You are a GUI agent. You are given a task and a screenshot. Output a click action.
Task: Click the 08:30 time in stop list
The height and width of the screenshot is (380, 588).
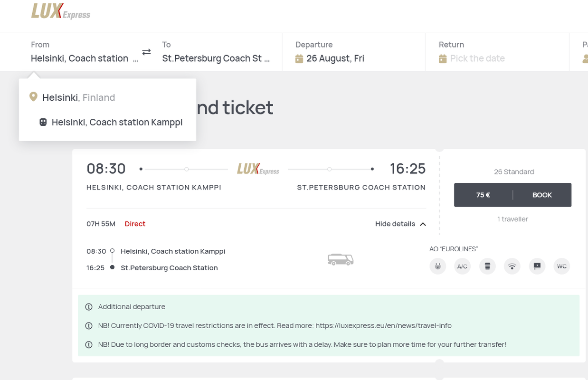pyautogui.click(x=95, y=251)
